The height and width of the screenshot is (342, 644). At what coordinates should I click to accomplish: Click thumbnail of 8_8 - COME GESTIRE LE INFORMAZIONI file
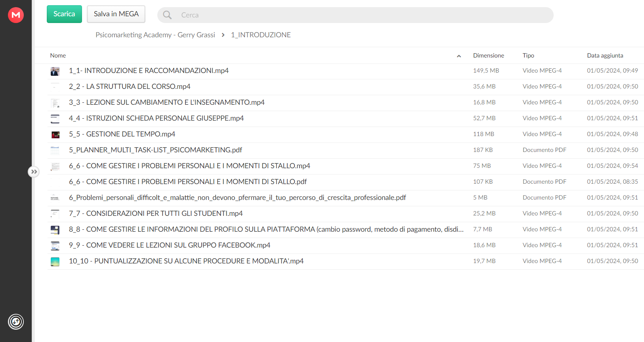coord(55,230)
